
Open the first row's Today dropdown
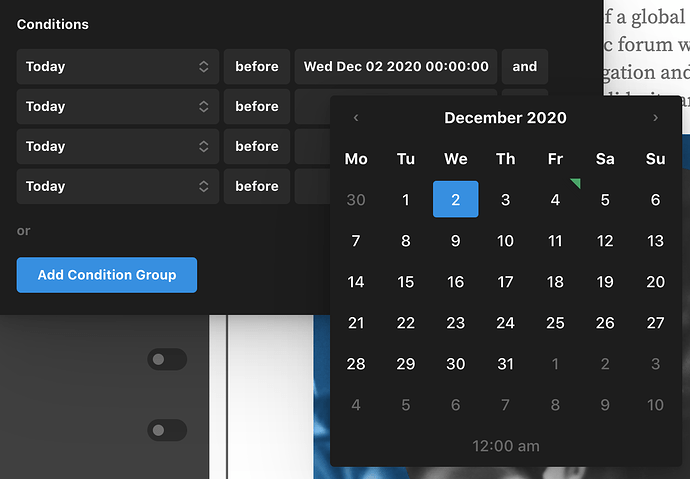tap(118, 67)
